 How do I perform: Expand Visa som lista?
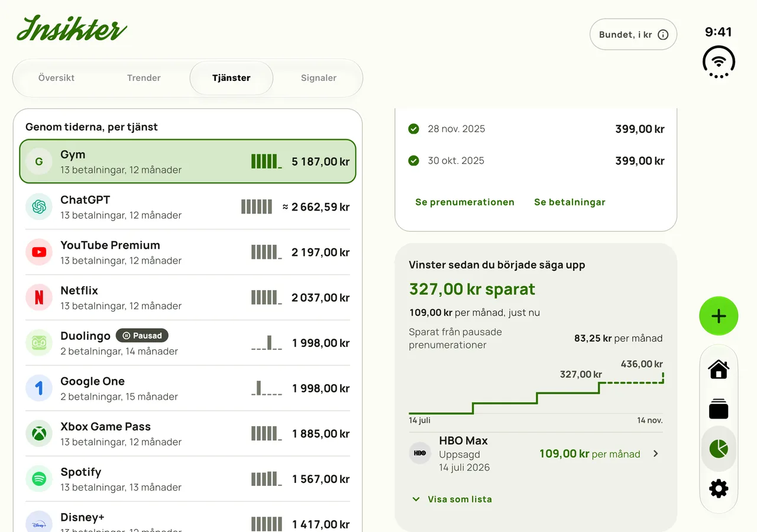pos(452,499)
